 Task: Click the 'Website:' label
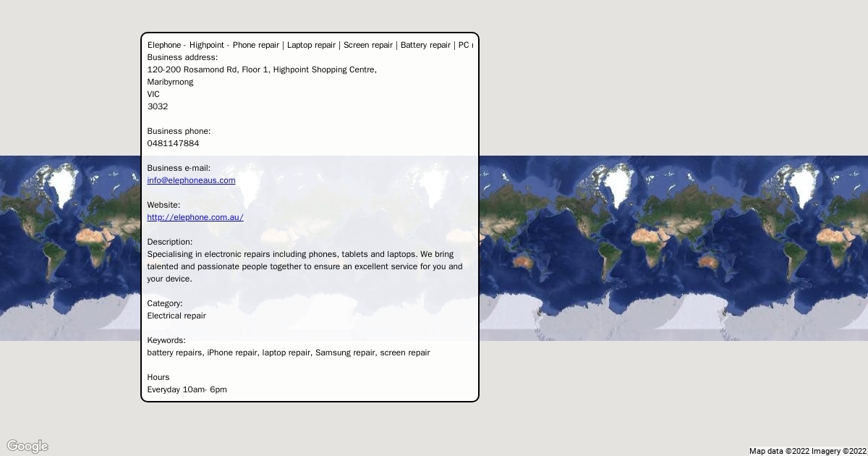pyautogui.click(x=163, y=205)
